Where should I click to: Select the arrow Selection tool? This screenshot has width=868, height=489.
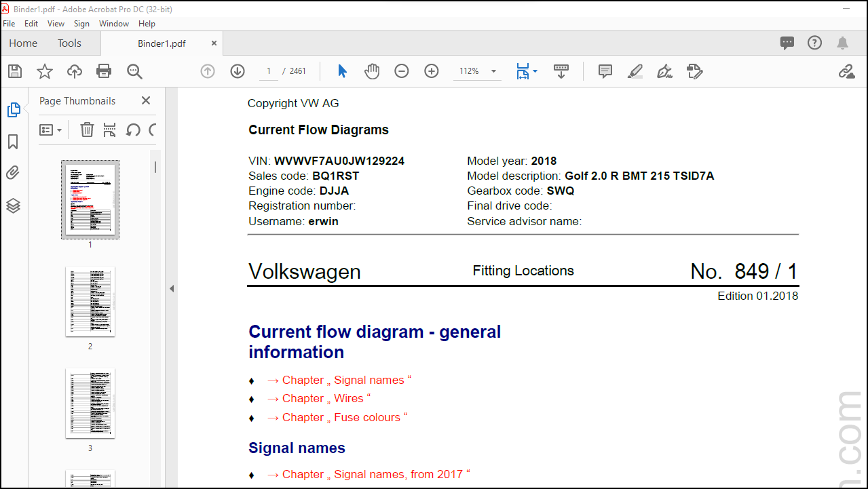pos(342,71)
